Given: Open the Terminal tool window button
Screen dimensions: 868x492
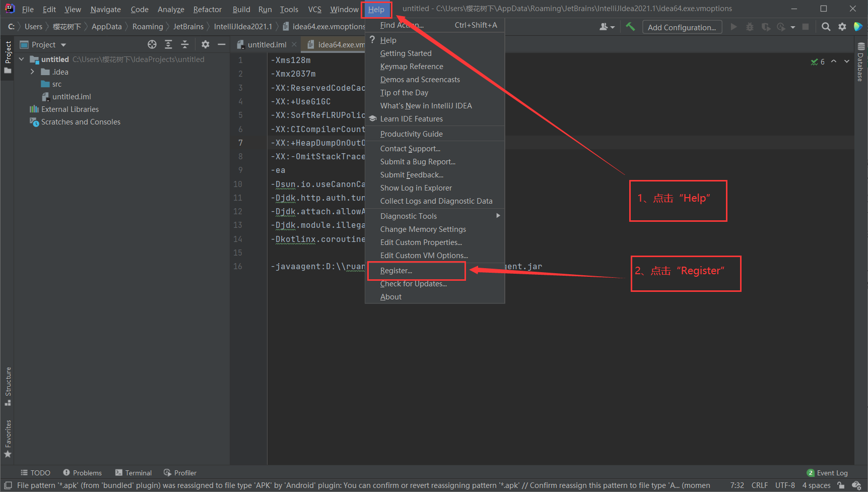Looking at the screenshot, I should pos(133,473).
